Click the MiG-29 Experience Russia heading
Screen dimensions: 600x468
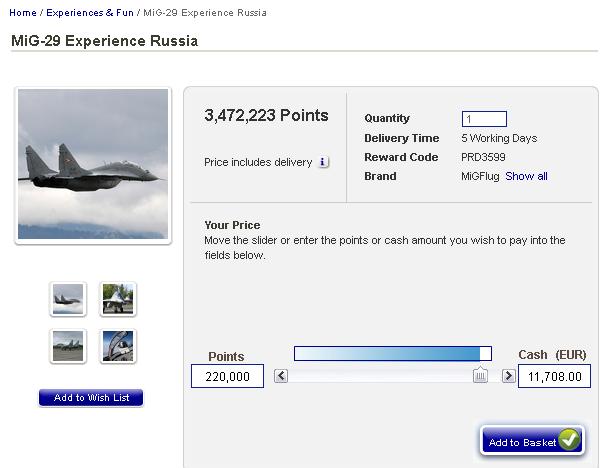click(x=104, y=41)
